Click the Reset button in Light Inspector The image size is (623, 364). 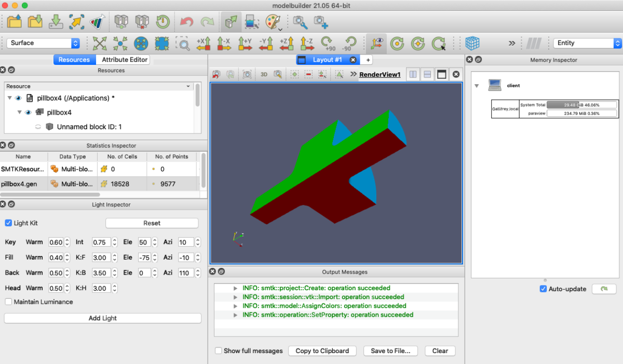152,223
